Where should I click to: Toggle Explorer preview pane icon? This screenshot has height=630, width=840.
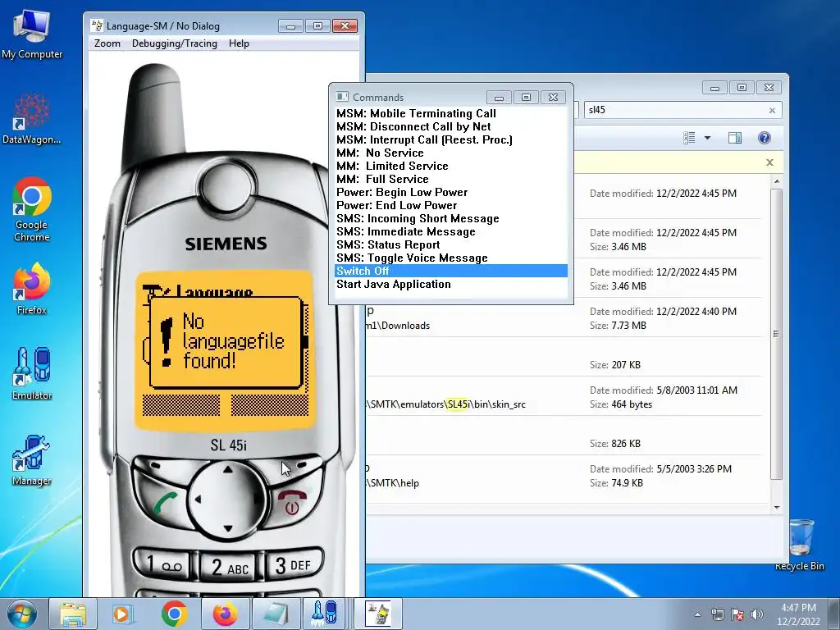pos(735,138)
